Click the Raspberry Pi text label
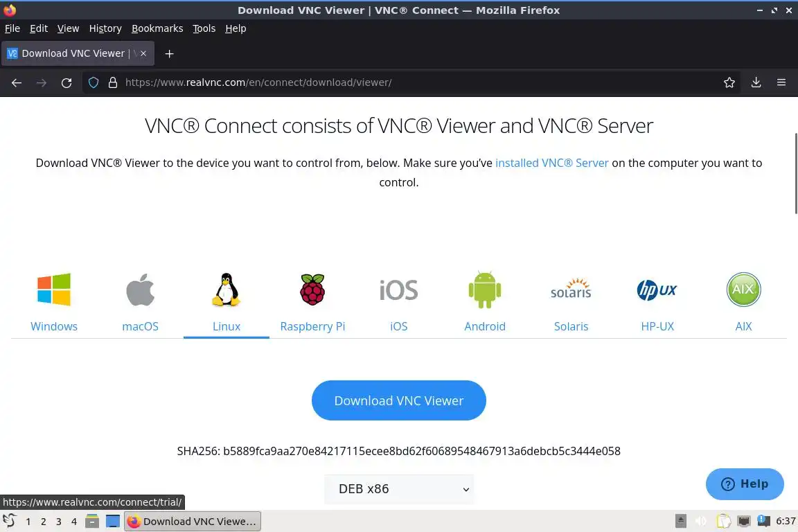The image size is (798, 532). tap(312, 326)
